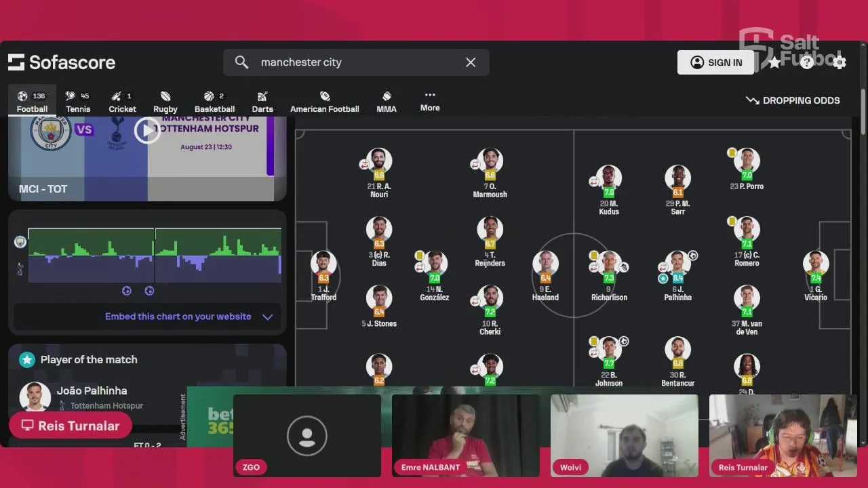Viewport: 868px width, 488px height.
Task: Select player Richarlison on pitch
Action: click(609, 277)
